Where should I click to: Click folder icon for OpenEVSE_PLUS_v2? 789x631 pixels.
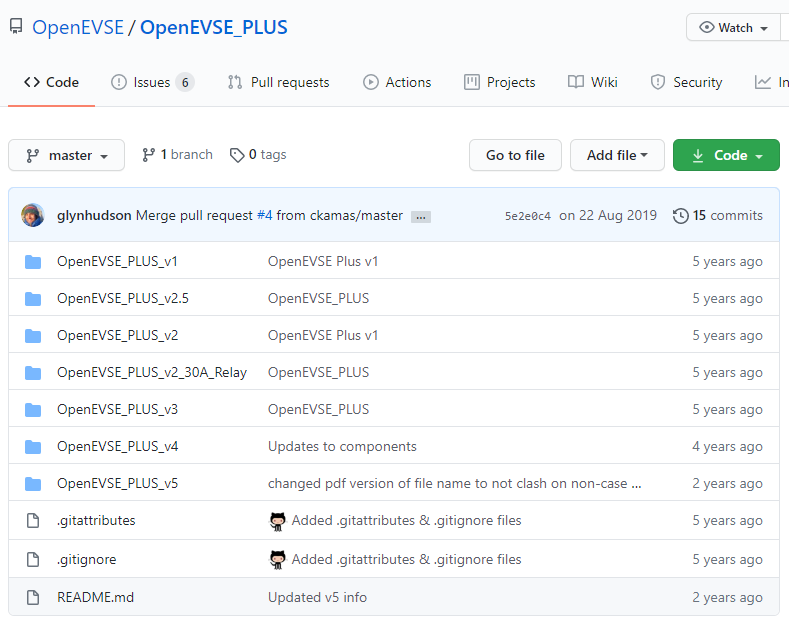click(33, 336)
